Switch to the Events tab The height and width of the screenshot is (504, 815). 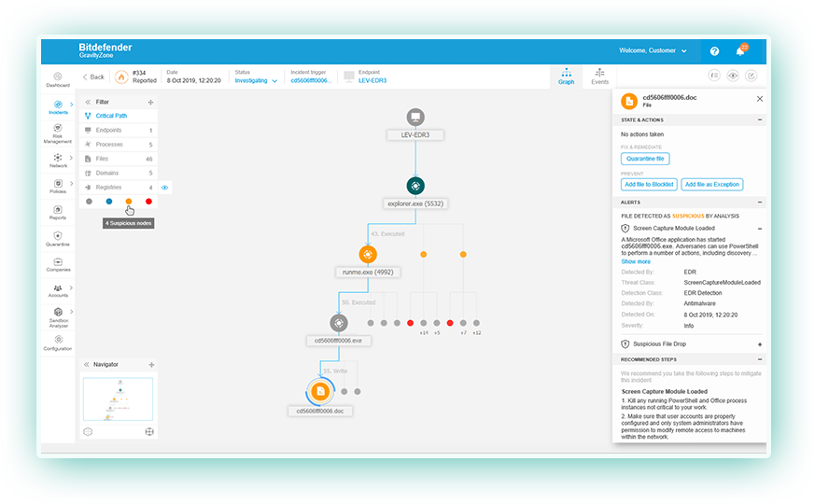pyautogui.click(x=599, y=77)
